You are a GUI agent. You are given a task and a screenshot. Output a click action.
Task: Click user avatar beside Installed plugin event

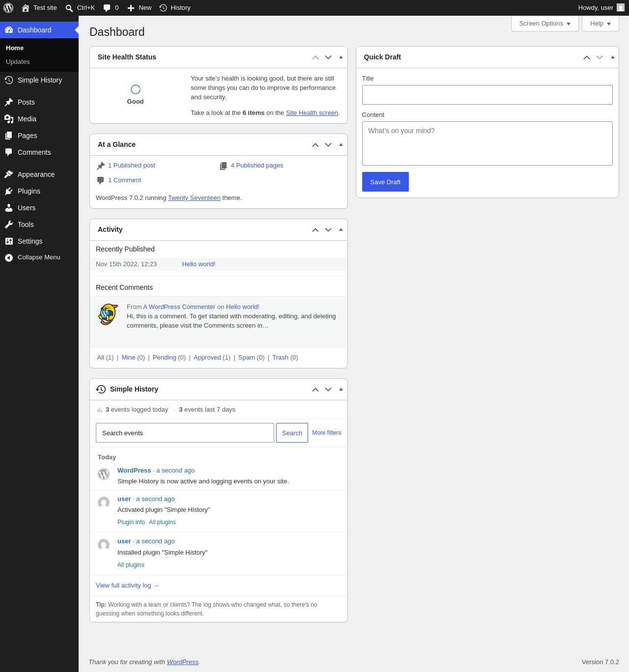(104, 545)
